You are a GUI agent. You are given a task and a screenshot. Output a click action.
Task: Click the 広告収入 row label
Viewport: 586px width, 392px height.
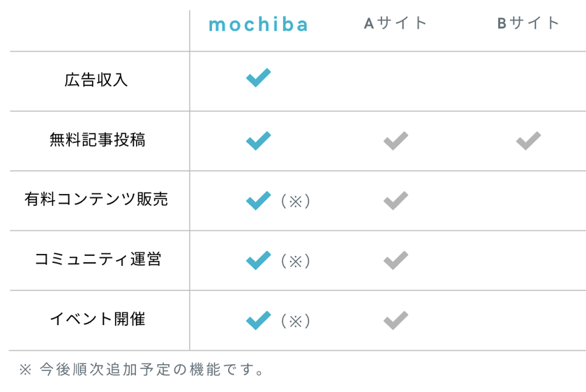[96, 80]
